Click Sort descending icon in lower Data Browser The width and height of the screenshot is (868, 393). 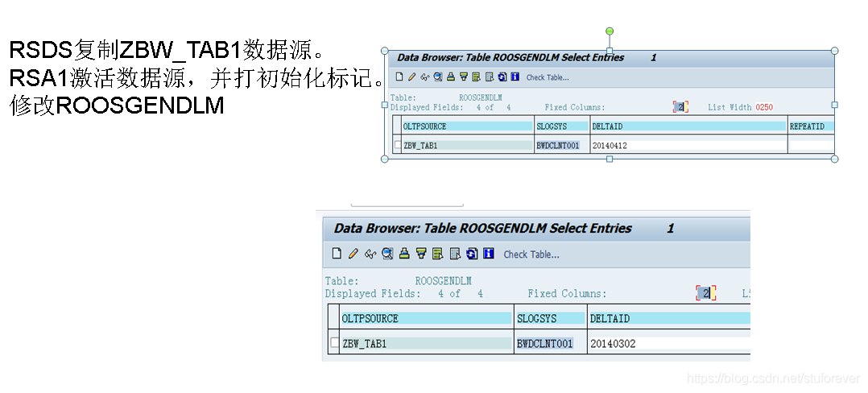[x=421, y=254]
